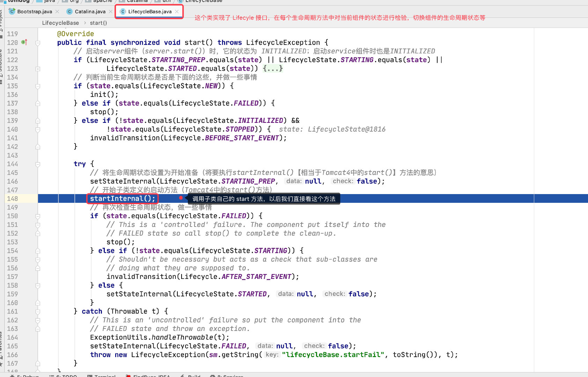Click the STOPPED constant on line 140
Viewport: 588px width, 377px height.
tap(240, 129)
